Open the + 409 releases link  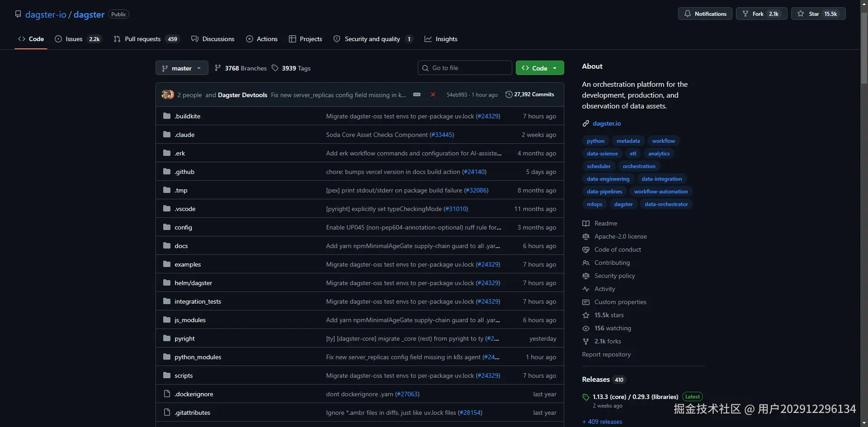602,422
